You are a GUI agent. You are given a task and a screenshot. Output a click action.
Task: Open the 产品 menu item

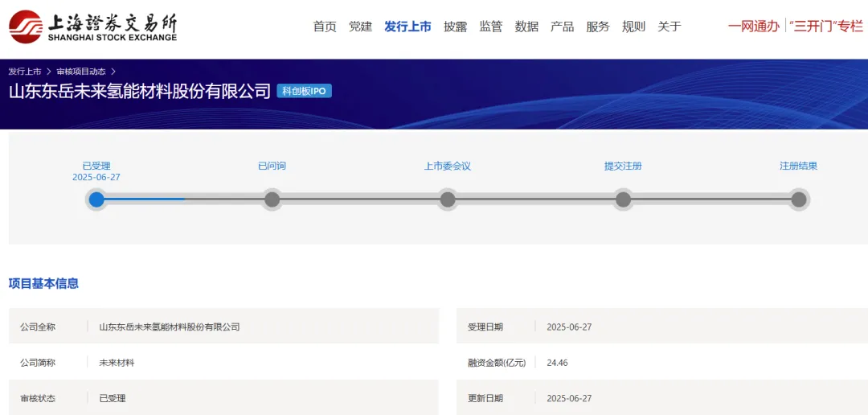click(x=562, y=26)
